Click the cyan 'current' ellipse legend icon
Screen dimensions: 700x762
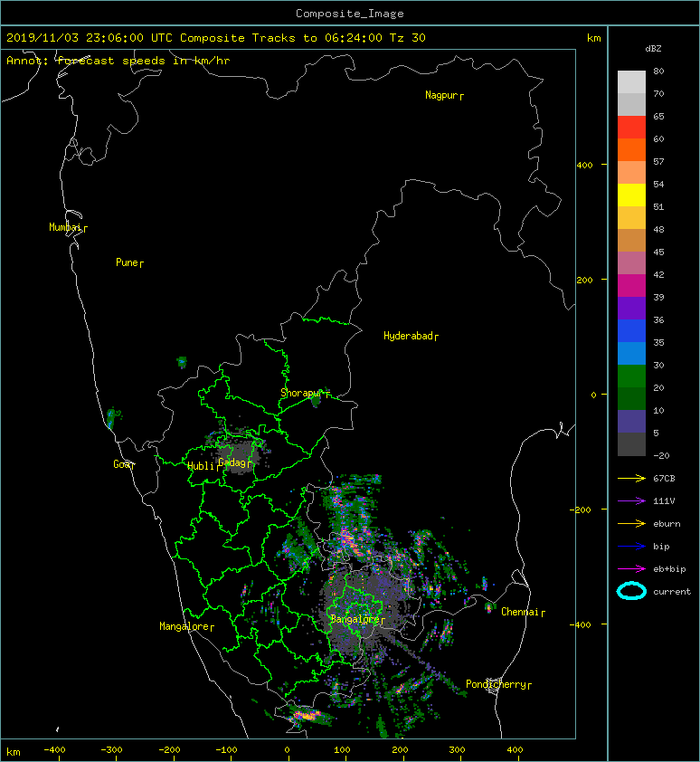(631, 591)
